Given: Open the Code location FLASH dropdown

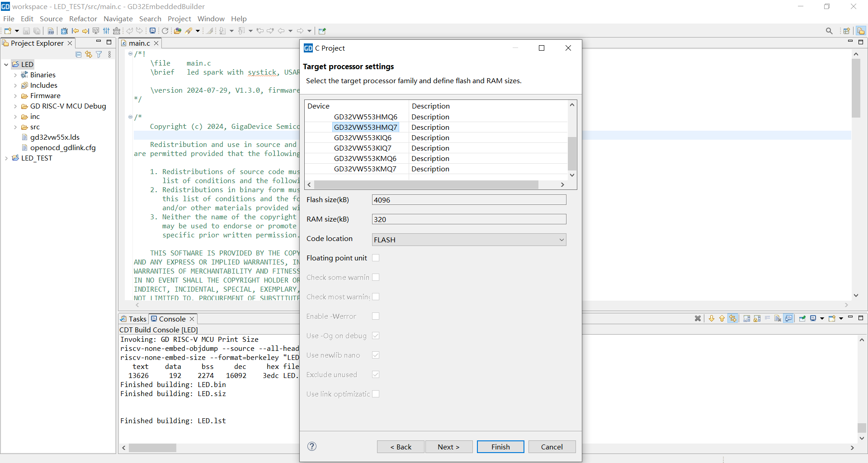Looking at the screenshot, I should (469, 240).
